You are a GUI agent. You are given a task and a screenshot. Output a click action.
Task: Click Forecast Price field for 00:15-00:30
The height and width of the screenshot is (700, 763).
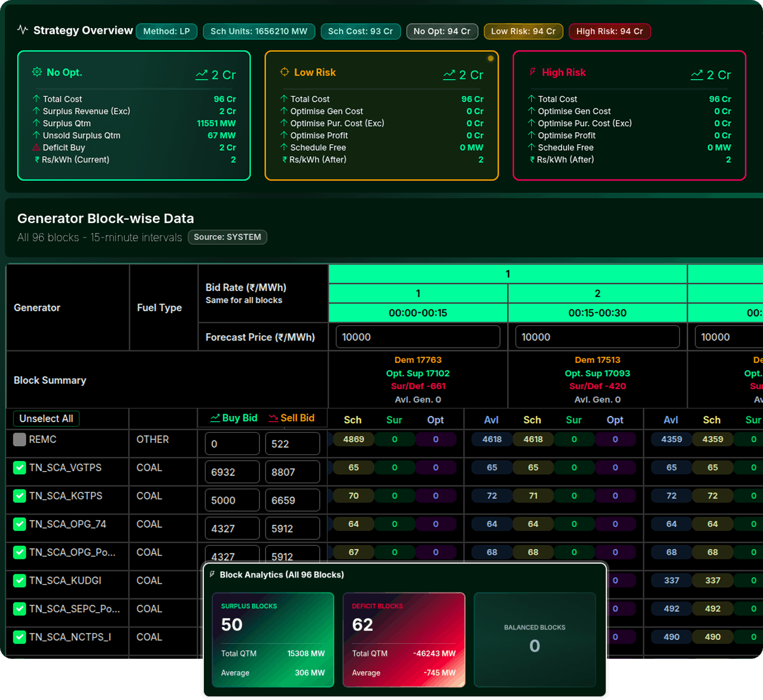pyautogui.click(x=597, y=337)
